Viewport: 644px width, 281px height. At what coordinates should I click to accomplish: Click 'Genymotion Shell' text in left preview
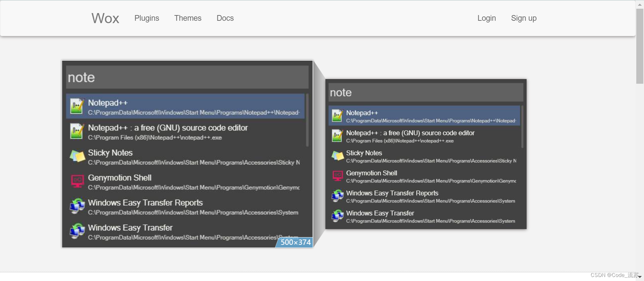[120, 178]
